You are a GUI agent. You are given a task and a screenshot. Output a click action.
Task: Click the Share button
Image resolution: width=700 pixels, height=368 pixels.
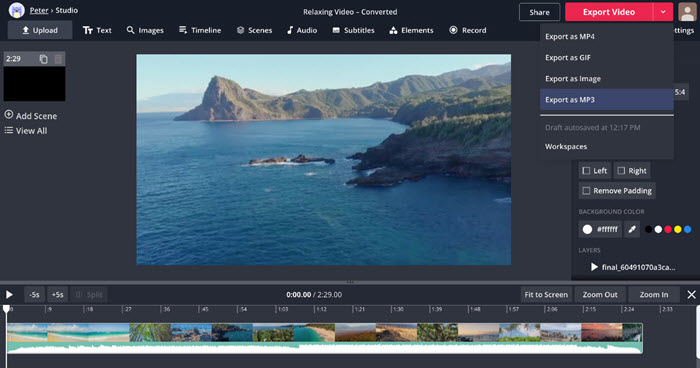[x=539, y=12]
